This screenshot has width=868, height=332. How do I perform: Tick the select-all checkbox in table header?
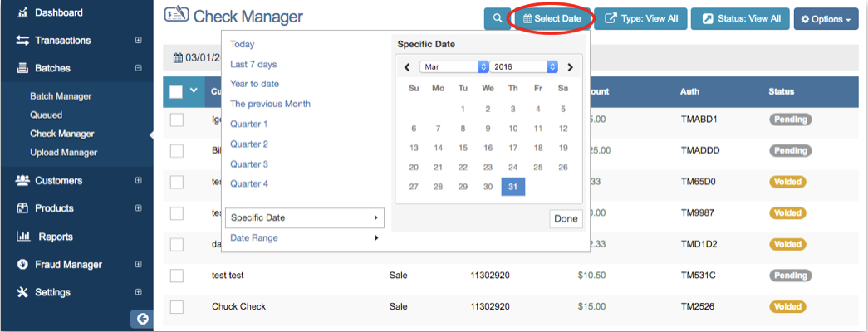(176, 92)
